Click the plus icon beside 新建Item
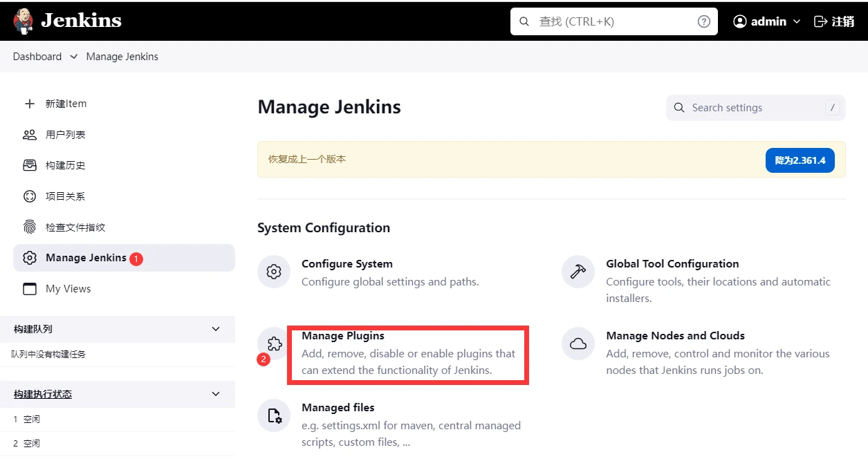This screenshot has height=470, width=868. [x=30, y=104]
